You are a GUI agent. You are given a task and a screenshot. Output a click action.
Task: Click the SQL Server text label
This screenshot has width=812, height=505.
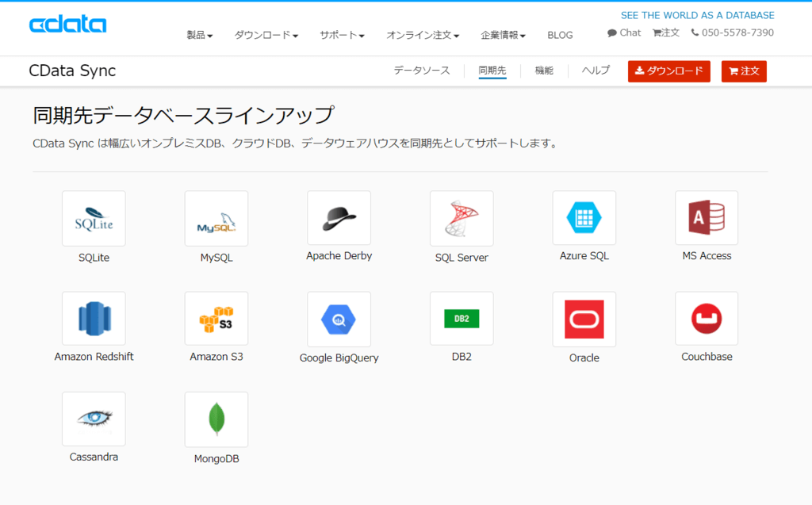tap(462, 258)
